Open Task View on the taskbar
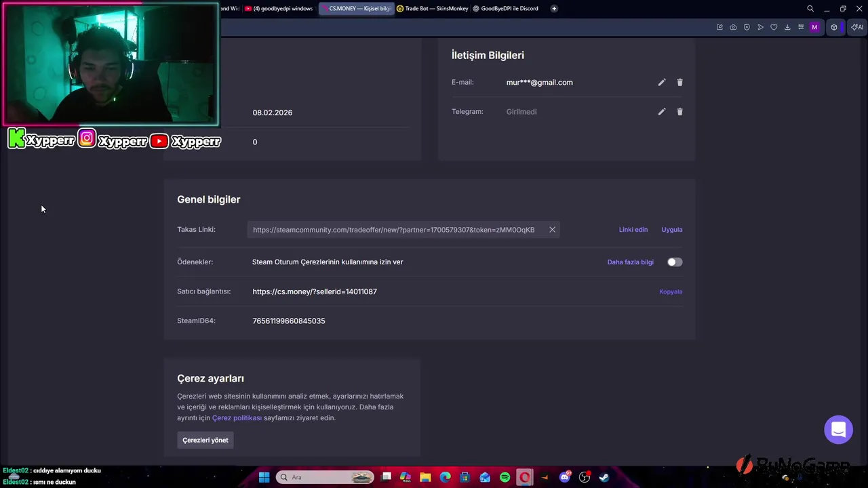868x488 pixels. click(387, 477)
